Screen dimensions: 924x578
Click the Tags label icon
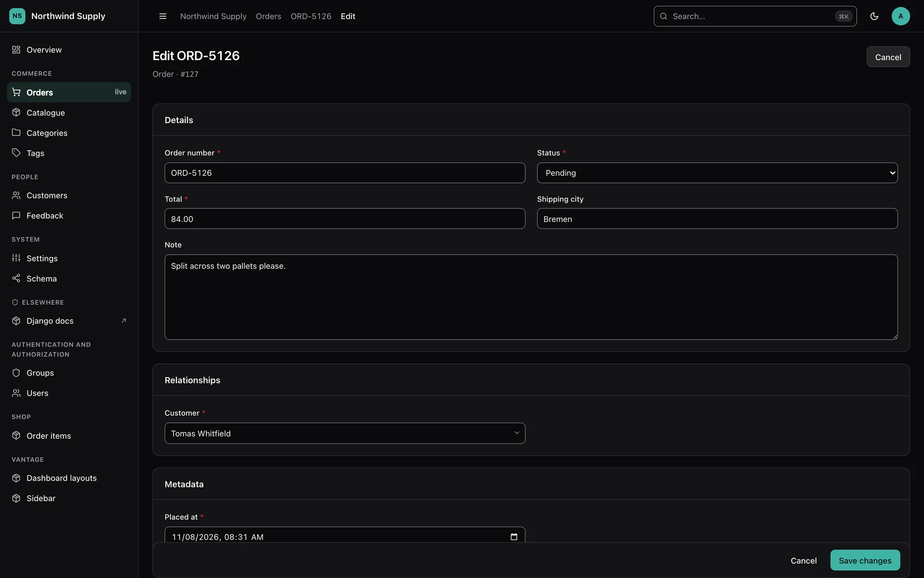(16, 153)
